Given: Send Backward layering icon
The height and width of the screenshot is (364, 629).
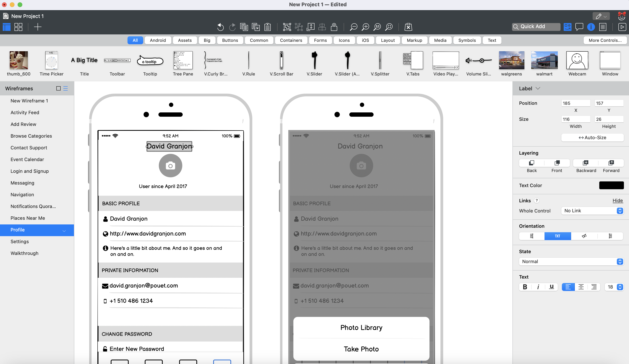Looking at the screenshot, I should coord(586,163).
